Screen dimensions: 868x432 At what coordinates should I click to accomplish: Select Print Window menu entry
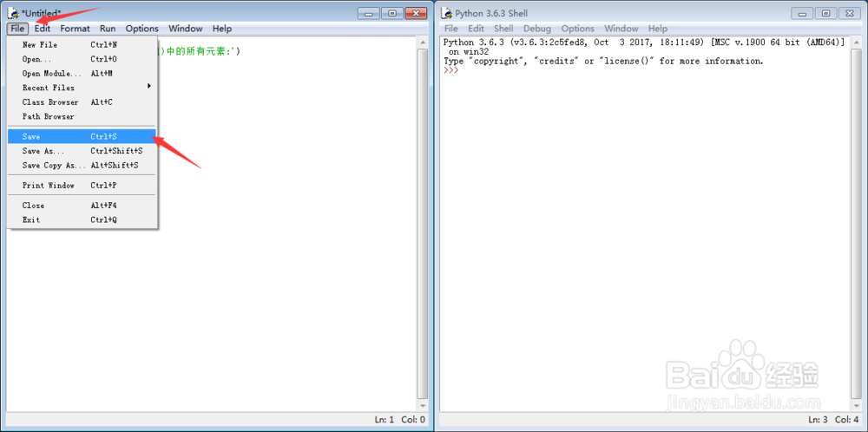82,186
